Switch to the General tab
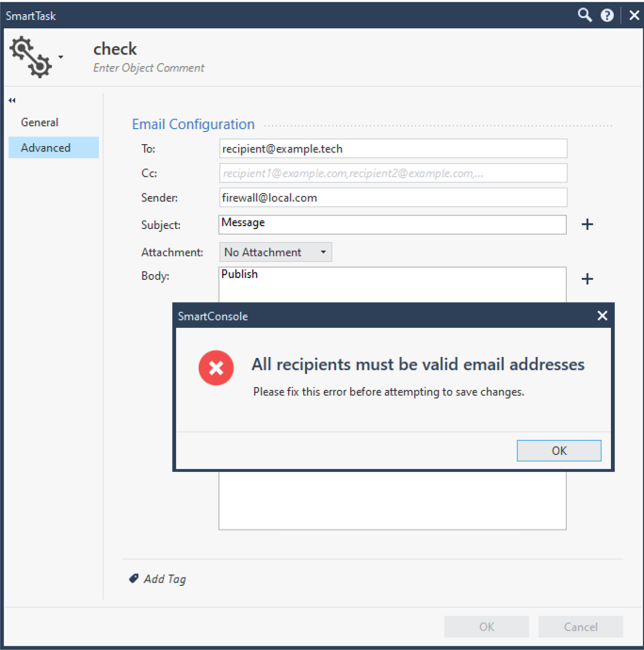Viewport: 644px width, 650px height. point(40,122)
